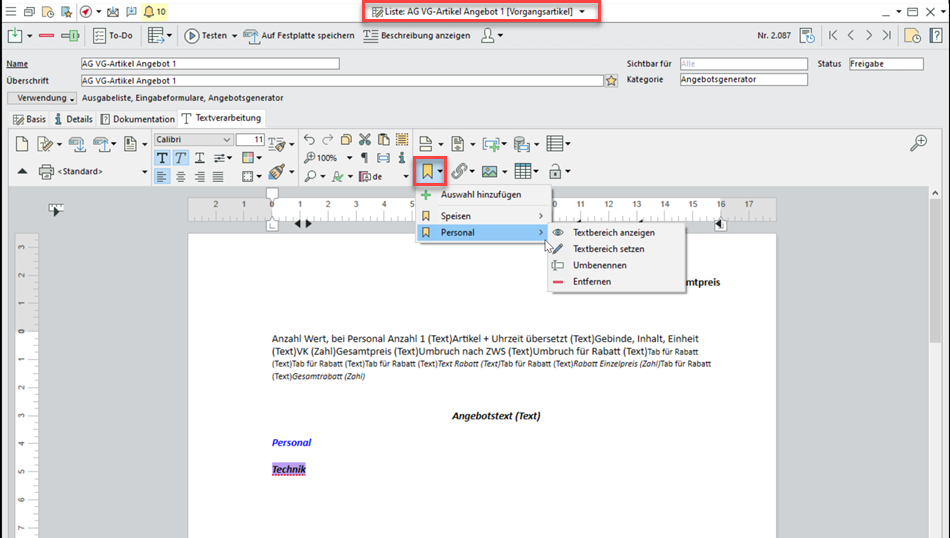Click 'Beschreibung anzeigen' button

(419, 36)
